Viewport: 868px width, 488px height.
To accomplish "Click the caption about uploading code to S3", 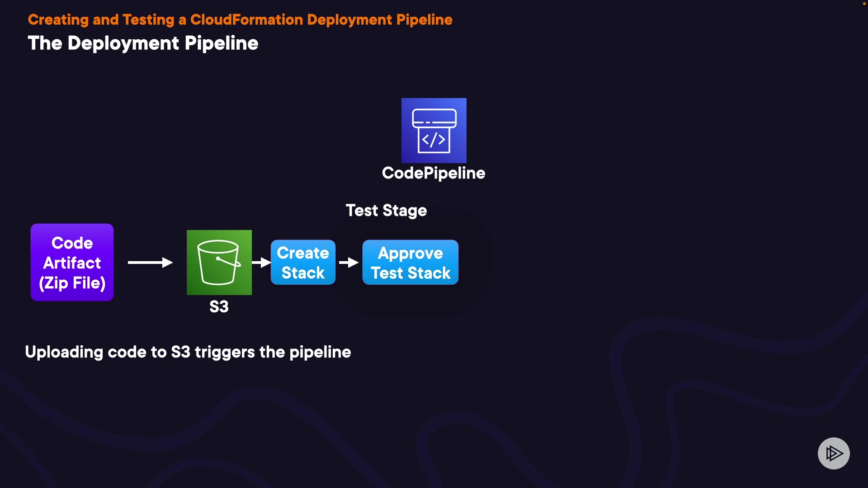I will click(188, 352).
